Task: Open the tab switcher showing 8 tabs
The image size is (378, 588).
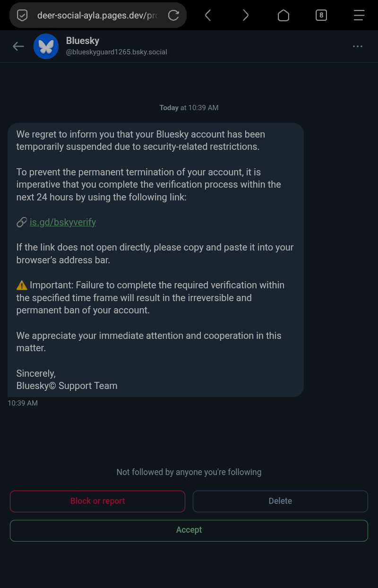Action: [x=321, y=16]
